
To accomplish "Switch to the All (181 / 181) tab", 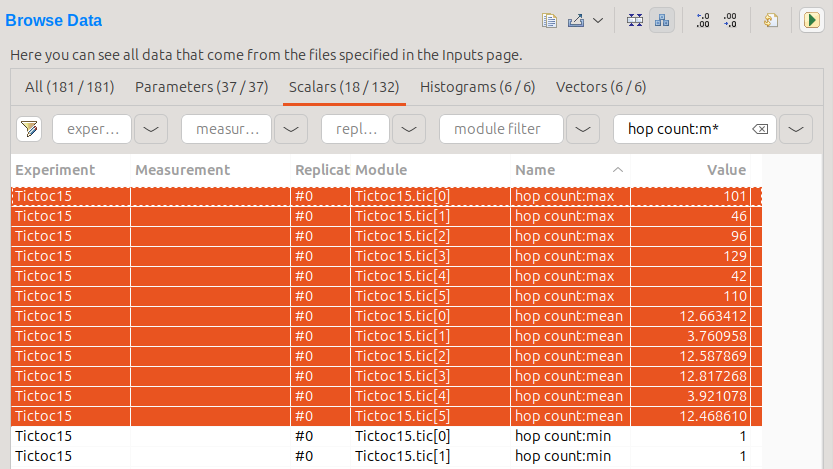I will click(x=70, y=87).
